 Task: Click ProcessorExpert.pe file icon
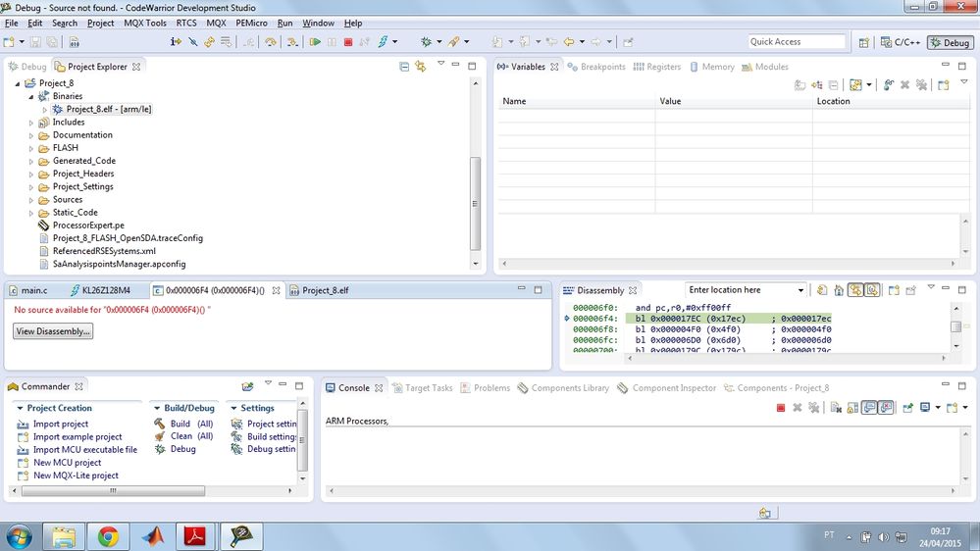coord(43,225)
